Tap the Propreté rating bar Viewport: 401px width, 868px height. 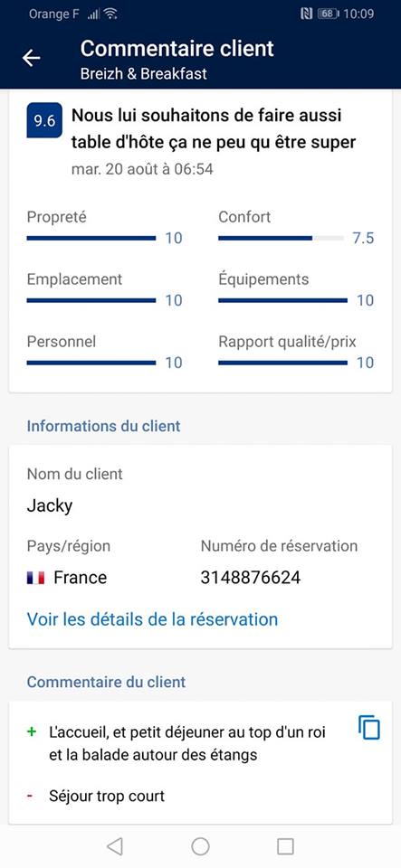[x=91, y=238]
